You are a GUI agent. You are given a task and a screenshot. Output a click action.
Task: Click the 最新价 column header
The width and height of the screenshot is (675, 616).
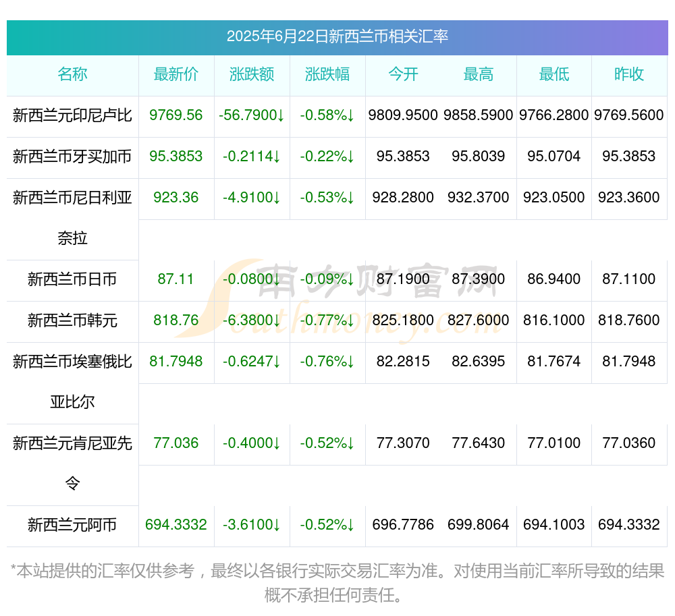click(x=176, y=74)
